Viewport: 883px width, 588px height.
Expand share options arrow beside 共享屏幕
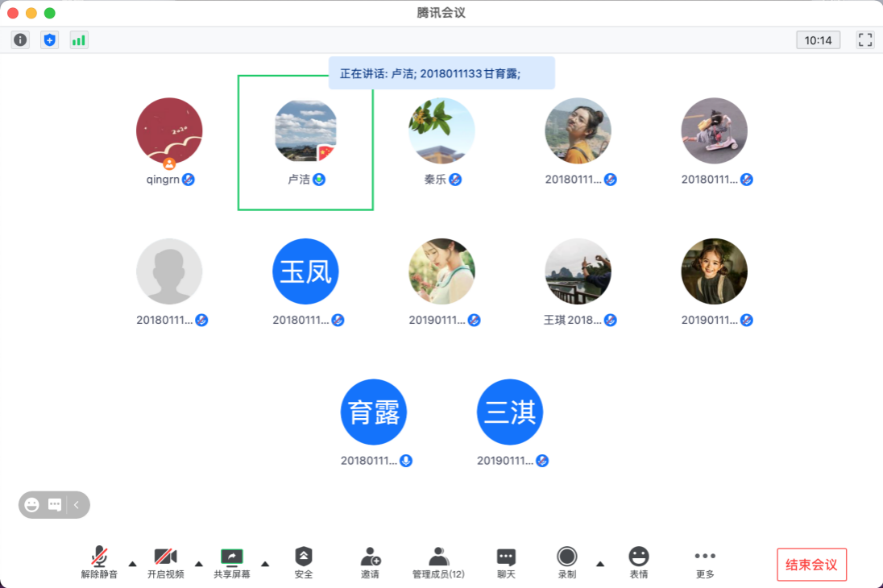pyautogui.click(x=265, y=563)
